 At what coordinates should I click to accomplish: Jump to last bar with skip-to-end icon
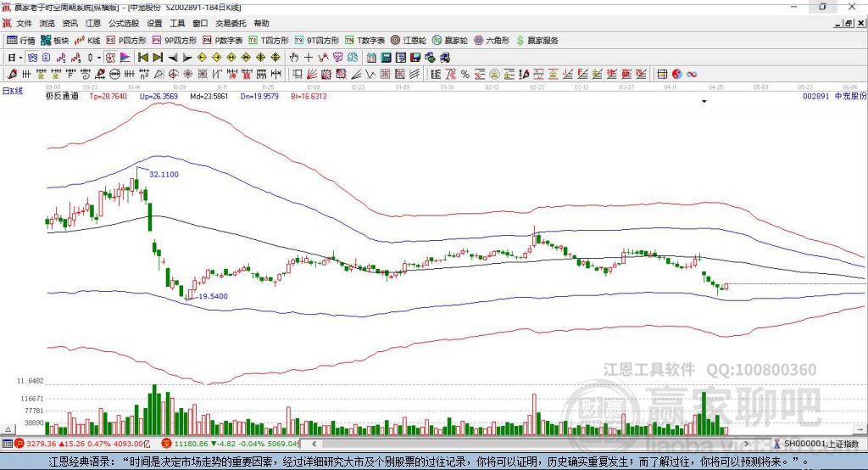pos(158,58)
